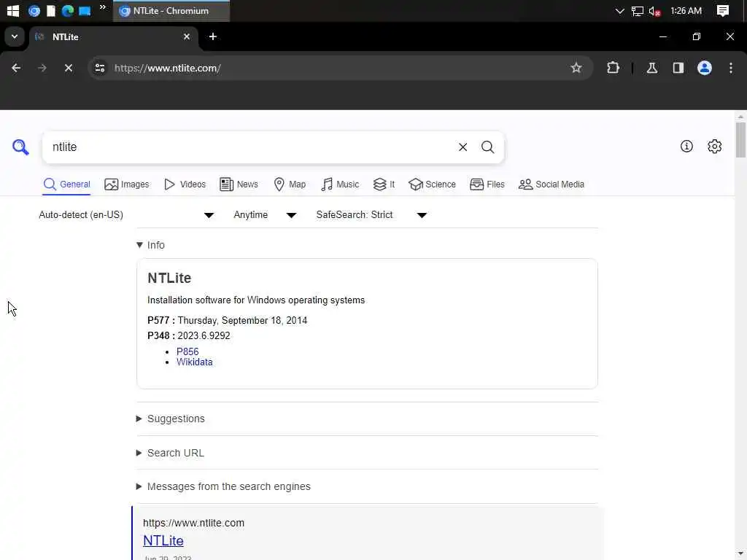Screen dimensions: 747x560
Task: Open the about info icon
Action: 686,146
